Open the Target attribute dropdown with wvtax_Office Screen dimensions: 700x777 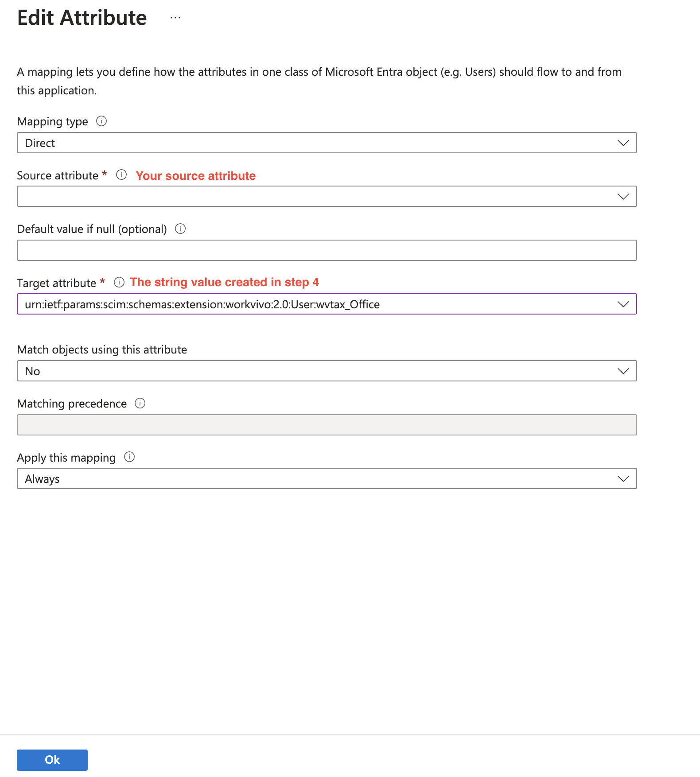tap(327, 304)
